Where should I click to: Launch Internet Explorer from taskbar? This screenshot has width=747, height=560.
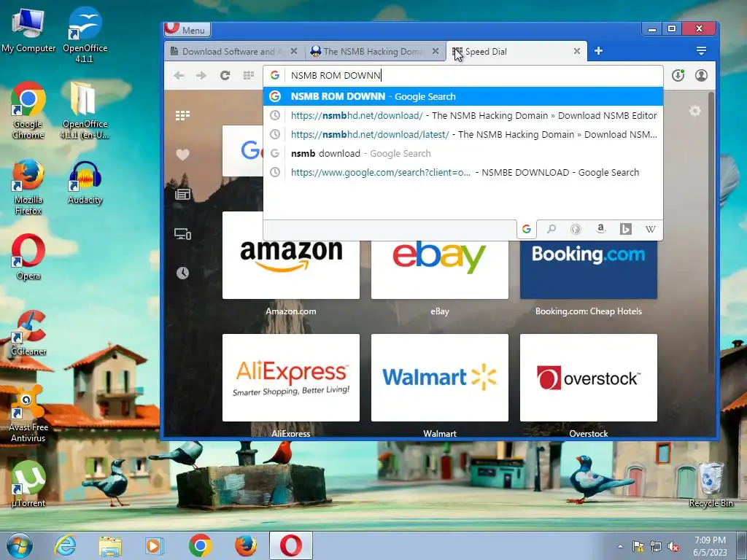point(65,545)
